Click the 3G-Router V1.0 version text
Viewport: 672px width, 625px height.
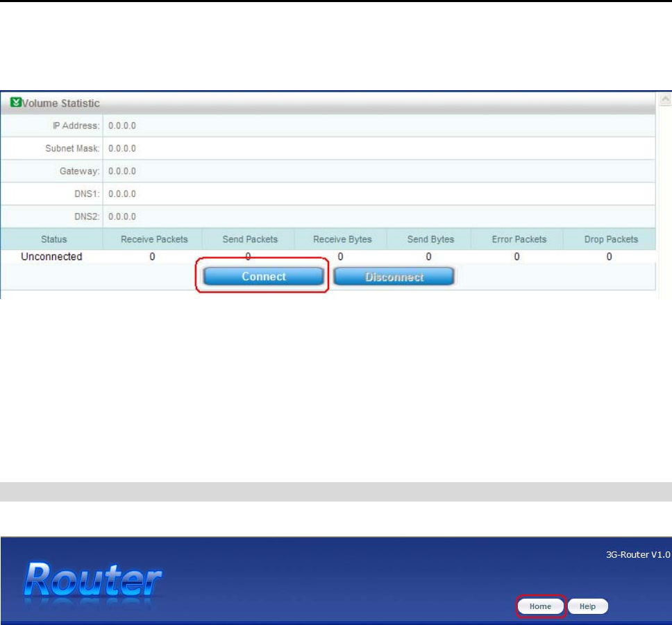638,554
